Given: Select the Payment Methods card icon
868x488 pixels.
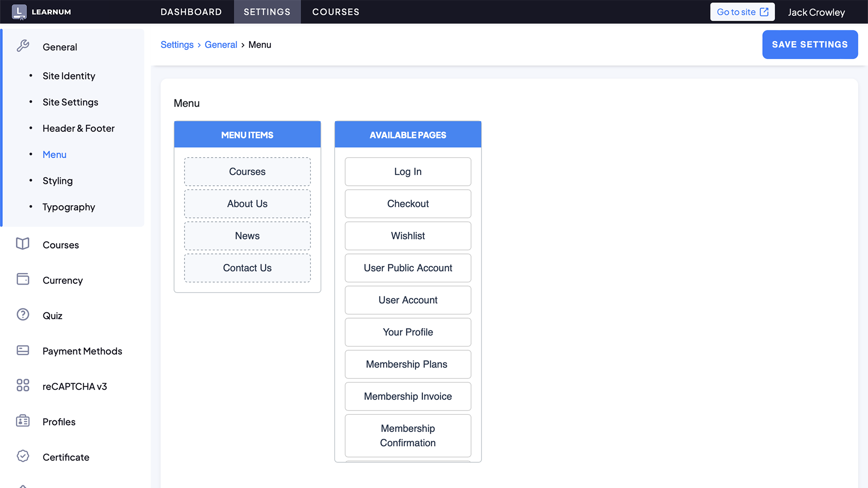Looking at the screenshot, I should 23,350.
